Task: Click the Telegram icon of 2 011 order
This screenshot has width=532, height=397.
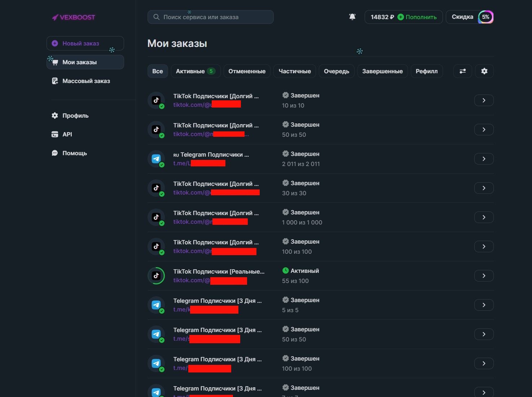Action: 156,159
